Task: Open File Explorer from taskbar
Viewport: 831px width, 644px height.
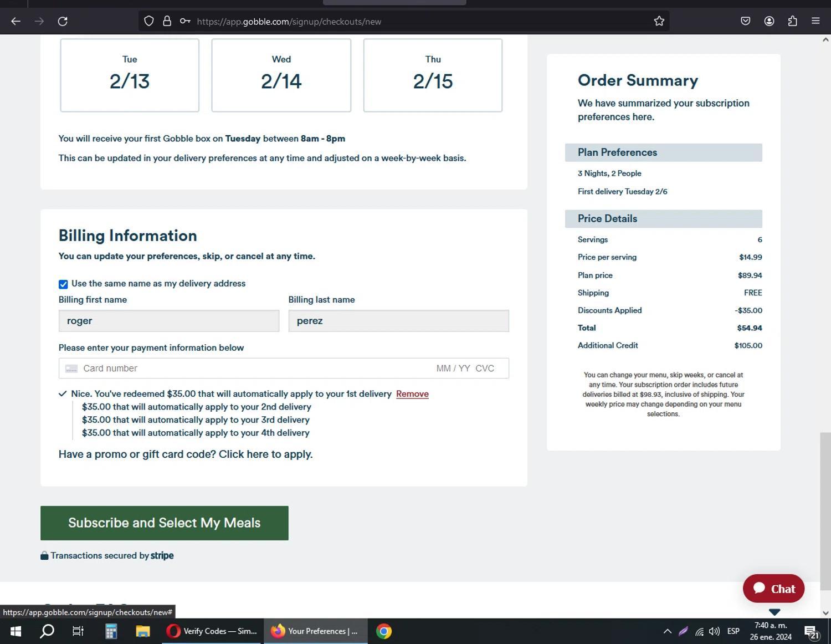Action: point(143,631)
